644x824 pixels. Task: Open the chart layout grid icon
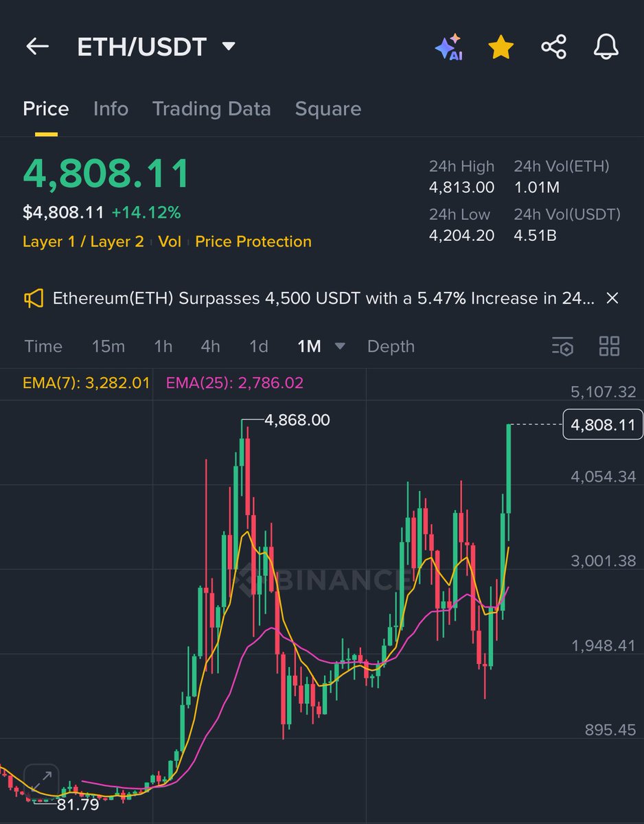coord(609,346)
